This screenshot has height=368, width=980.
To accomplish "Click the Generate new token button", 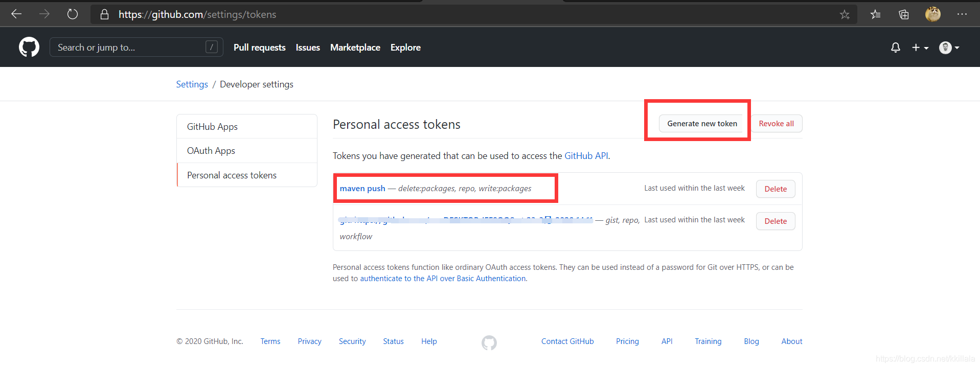I will pos(702,124).
